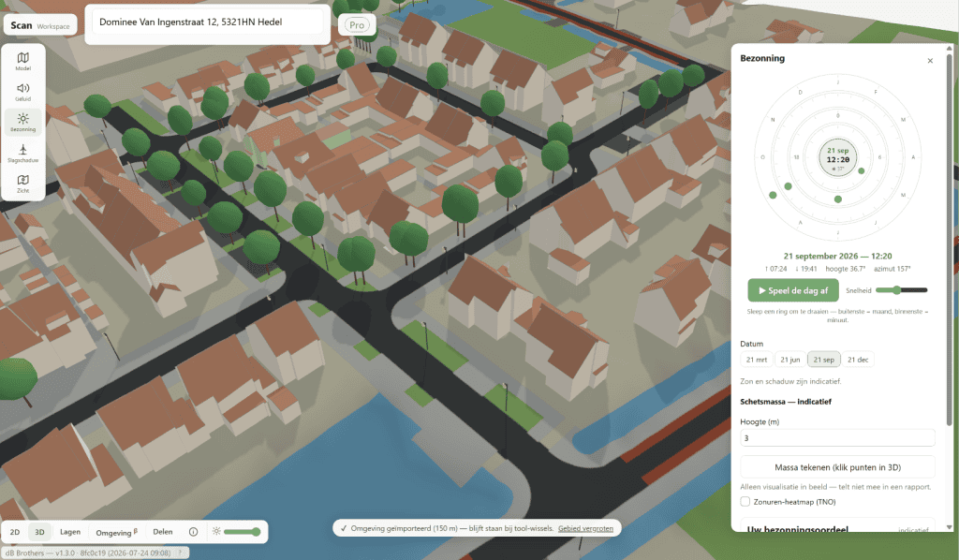Select the Bezonning sun tool icon
The height and width of the screenshot is (560, 959).
pyautogui.click(x=22, y=123)
